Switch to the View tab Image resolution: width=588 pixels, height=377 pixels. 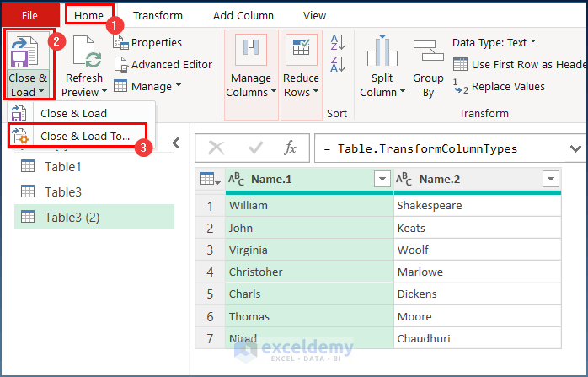click(314, 15)
